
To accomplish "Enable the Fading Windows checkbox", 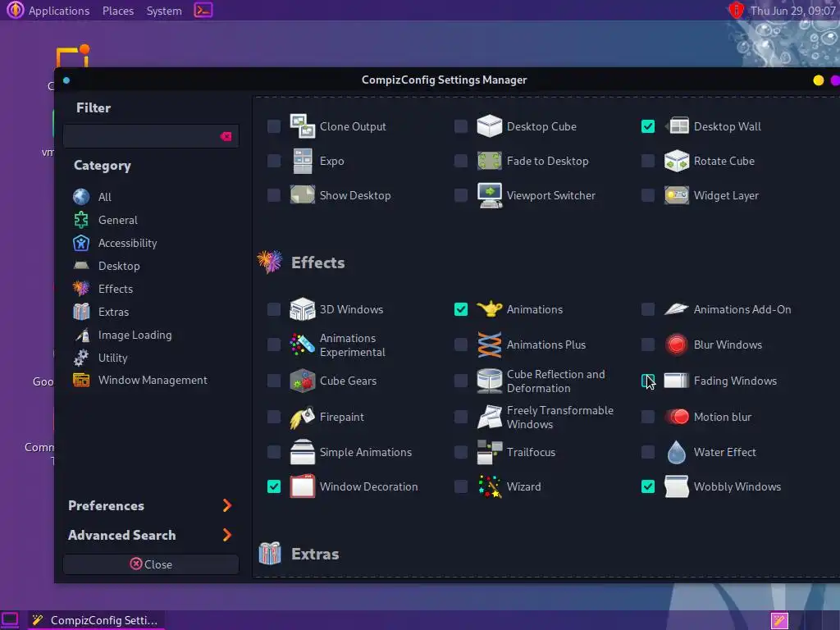I will (x=648, y=381).
